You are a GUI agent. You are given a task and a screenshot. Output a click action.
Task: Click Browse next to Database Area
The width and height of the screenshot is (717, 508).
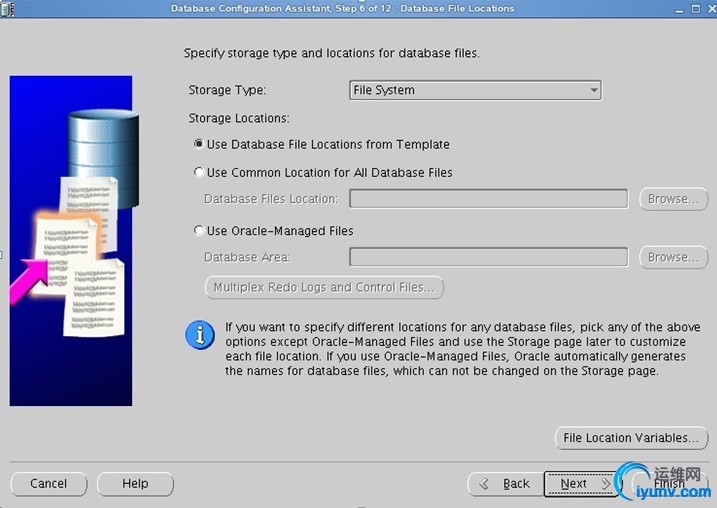673,257
